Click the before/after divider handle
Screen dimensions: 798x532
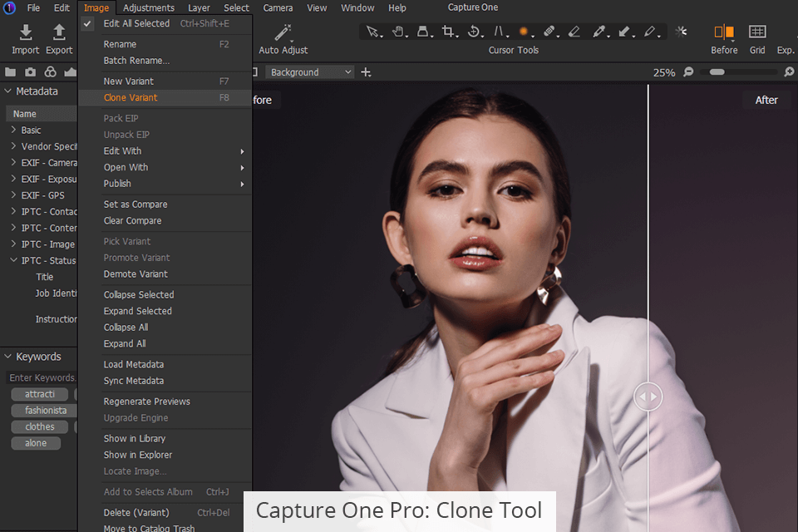pyautogui.click(x=648, y=396)
